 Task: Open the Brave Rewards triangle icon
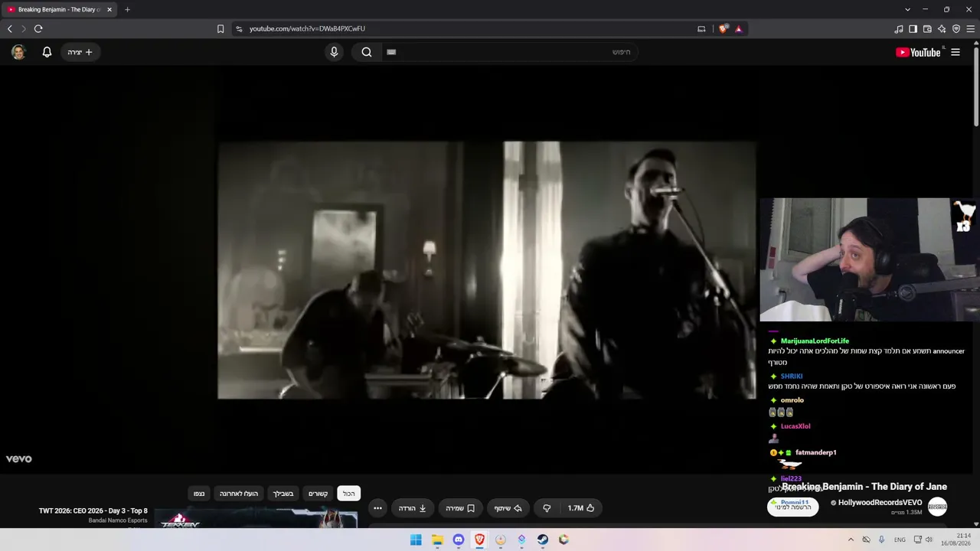click(x=739, y=29)
